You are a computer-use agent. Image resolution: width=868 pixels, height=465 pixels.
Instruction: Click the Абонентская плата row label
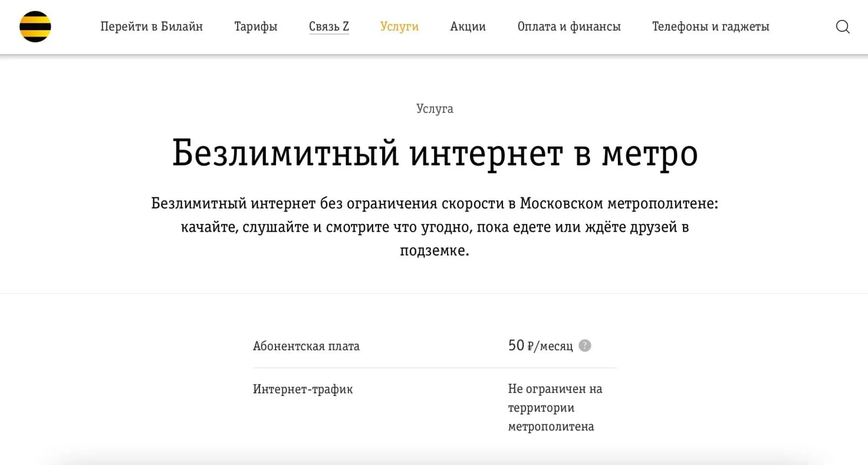click(x=306, y=346)
